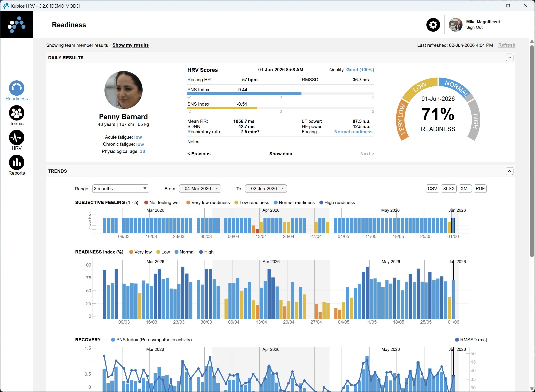Viewport: 535px width, 392px height.
Task: Click Physiological age value 38
Action: pyautogui.click(x=142, y=151)
